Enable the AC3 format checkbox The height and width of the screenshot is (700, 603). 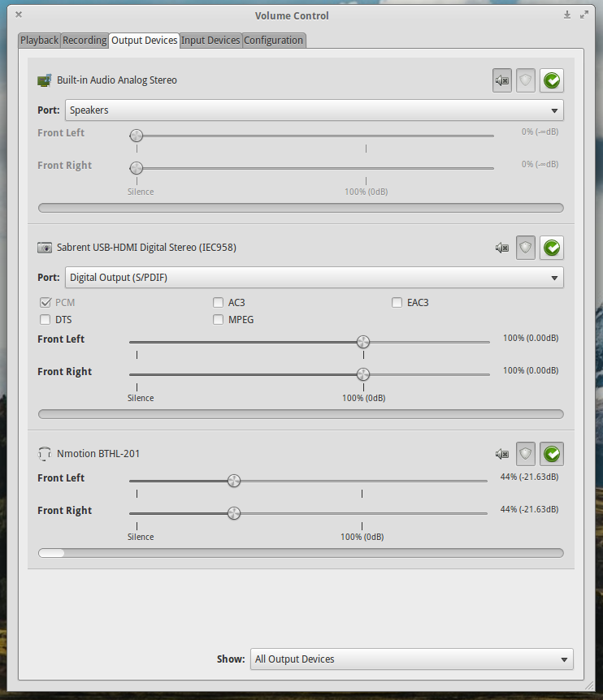click(218, 303)
